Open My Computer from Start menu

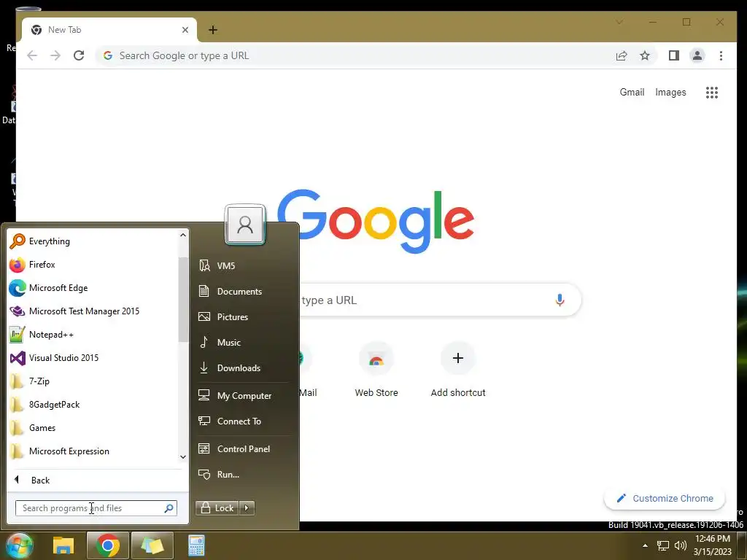(243, 396)
